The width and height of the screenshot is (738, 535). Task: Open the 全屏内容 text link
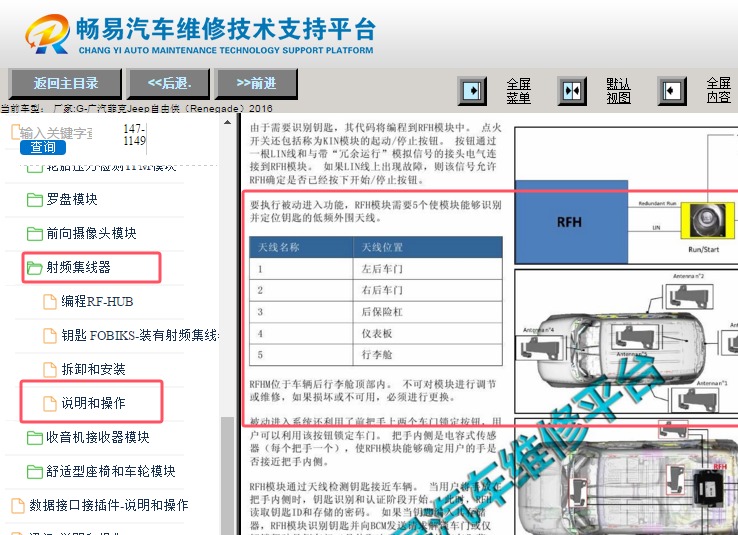coord(718,91)
